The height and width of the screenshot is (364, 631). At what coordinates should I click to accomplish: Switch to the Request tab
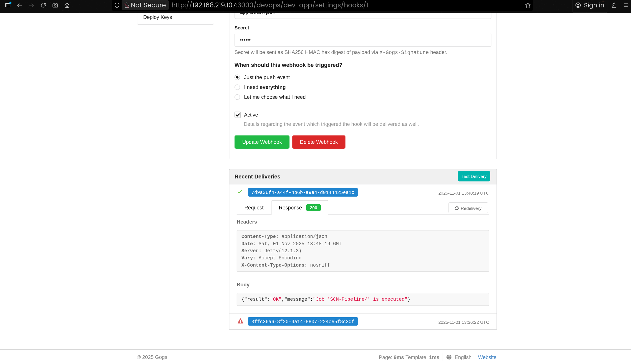pyautogui.click(x=254, y=208)
